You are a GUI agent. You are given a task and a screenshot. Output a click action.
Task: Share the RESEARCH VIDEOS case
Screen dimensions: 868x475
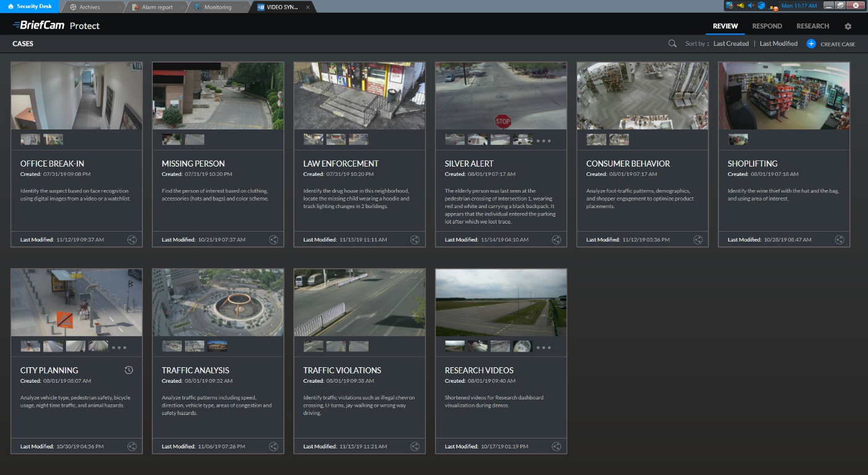[x=556, y=446]
